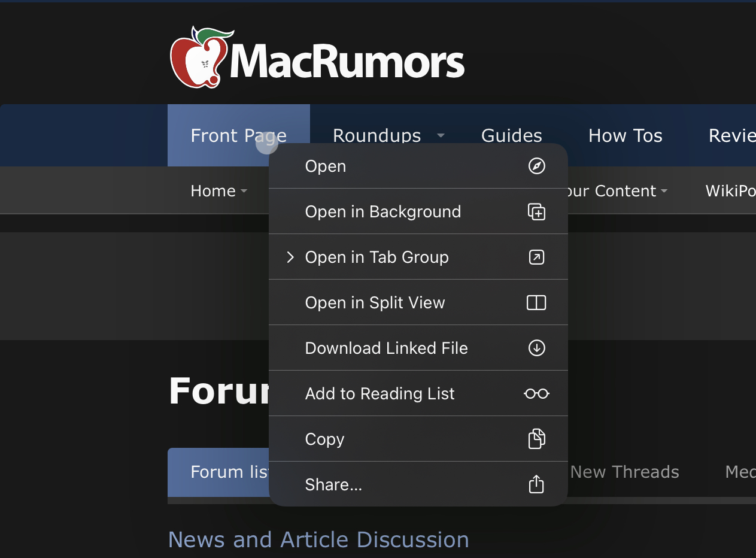Open News and Article Discussion link

coord(318,539)
